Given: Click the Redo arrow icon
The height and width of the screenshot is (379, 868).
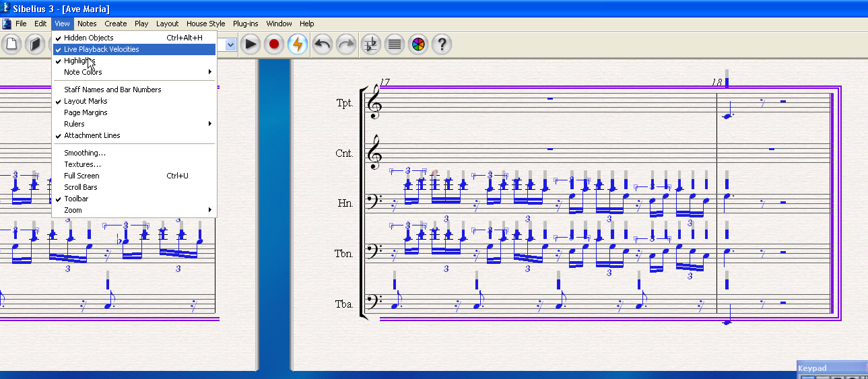Looking at the screenshot, I should 346,45.
